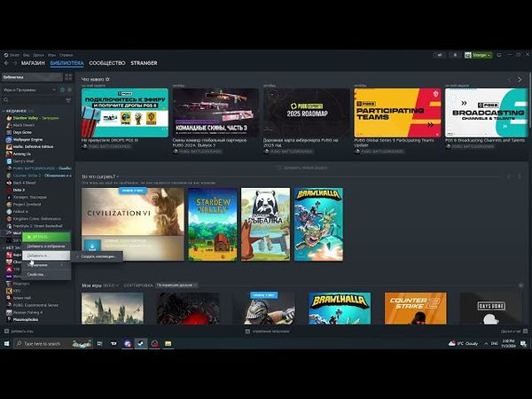Expand the Manage submenu arrow in the context menu
The height and width of the screenshot is (399, 532).
point(62,265)
